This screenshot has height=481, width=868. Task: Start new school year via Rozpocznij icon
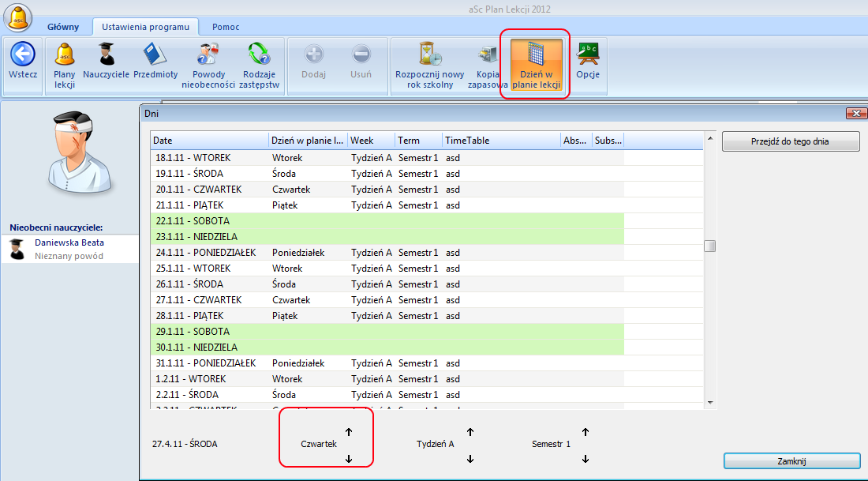tap(430, 54)
